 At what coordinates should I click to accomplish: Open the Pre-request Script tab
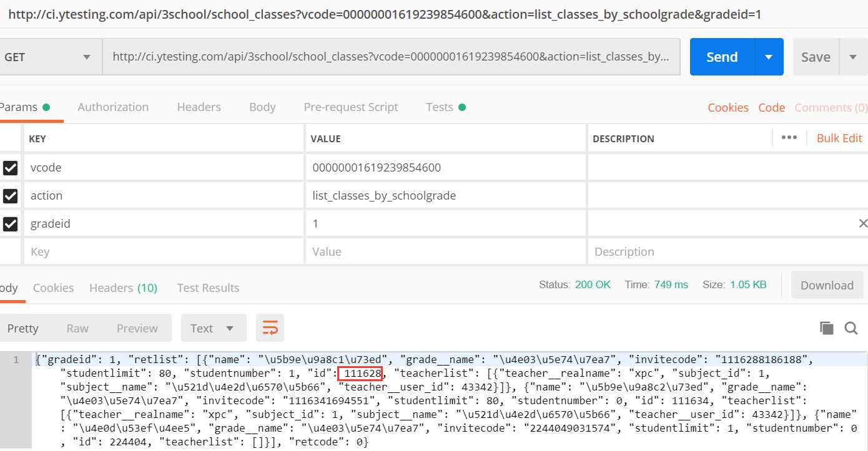[x=351, y=107]
